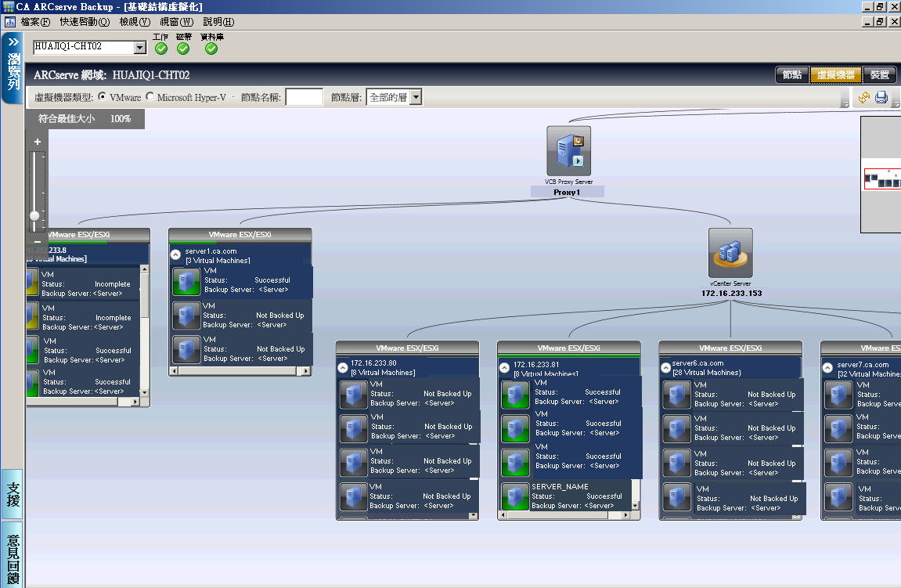Click the overview minimap red viewport
This screenshot has height=588, width=901.
pos(883,179)
